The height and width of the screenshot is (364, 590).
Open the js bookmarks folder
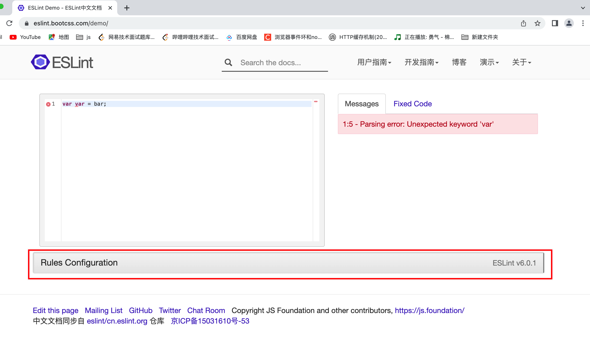click(x=83, y=37)
